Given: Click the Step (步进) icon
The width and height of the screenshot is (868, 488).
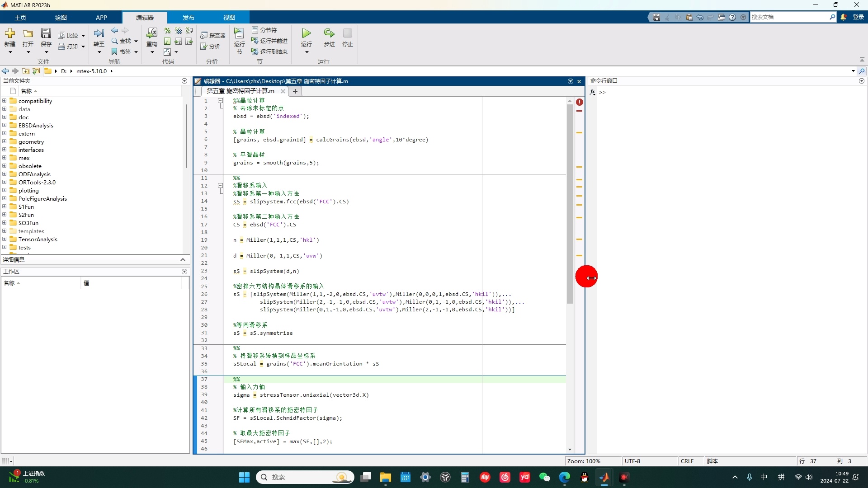Looking at the screenshot, I should [x=329, y=33].
